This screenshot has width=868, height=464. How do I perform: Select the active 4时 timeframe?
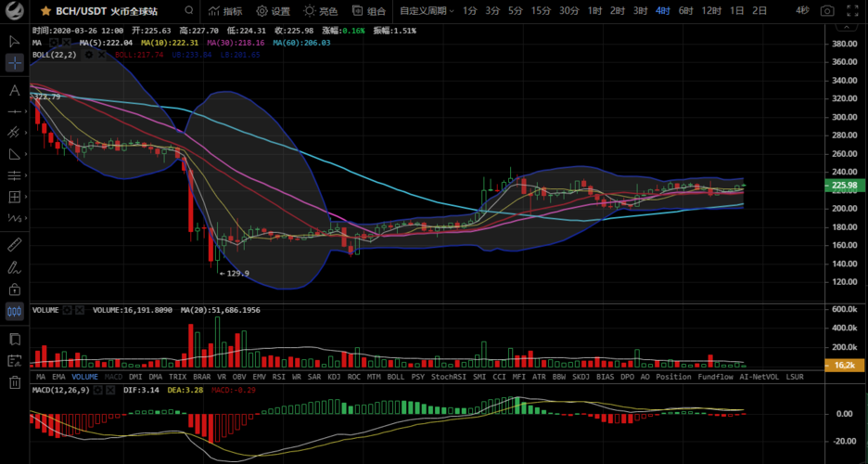tap(663, 11)
